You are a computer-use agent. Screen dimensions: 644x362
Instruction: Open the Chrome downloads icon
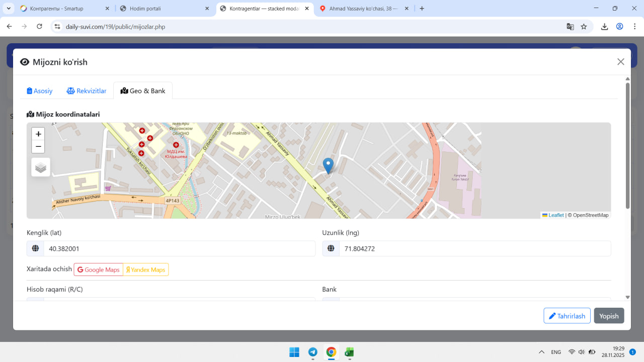click(604, 27)
